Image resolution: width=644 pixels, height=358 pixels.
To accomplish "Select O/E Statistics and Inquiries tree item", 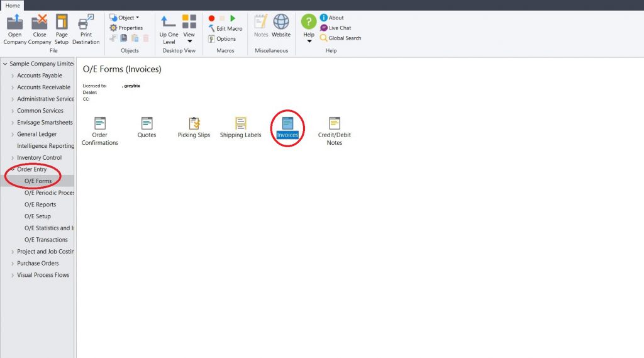I will point(49,228).
